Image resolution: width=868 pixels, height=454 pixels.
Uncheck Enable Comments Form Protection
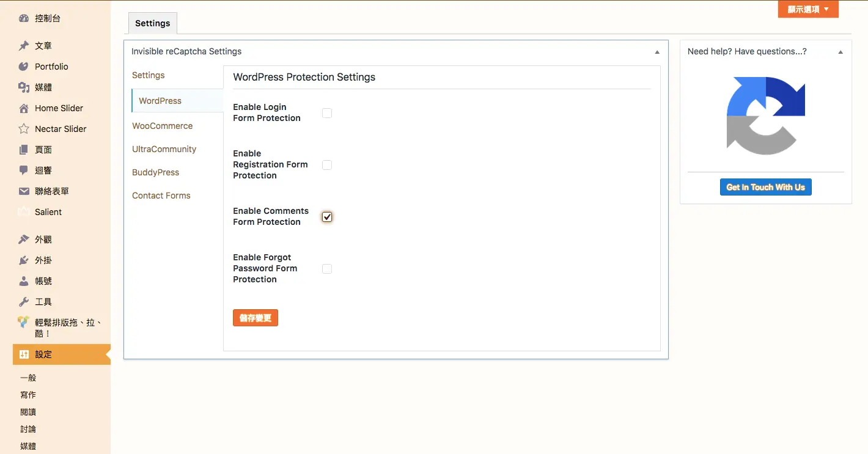[327, 217]
